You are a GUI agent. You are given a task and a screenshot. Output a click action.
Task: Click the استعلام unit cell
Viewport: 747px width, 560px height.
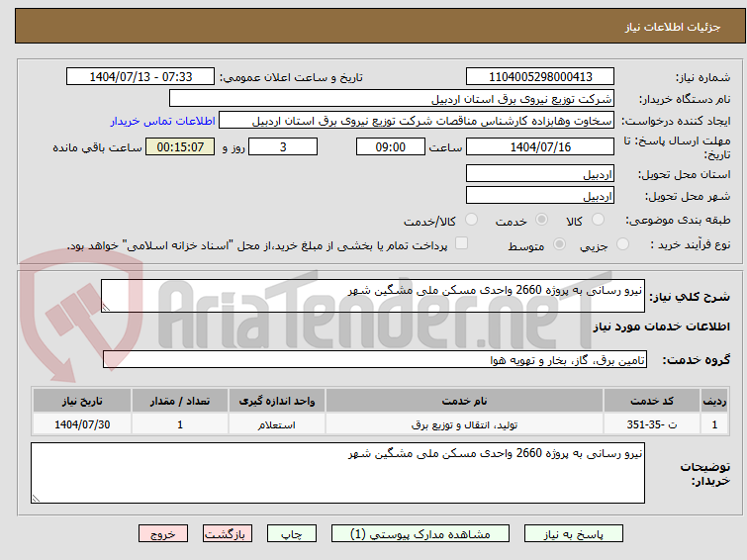(277, 424)
